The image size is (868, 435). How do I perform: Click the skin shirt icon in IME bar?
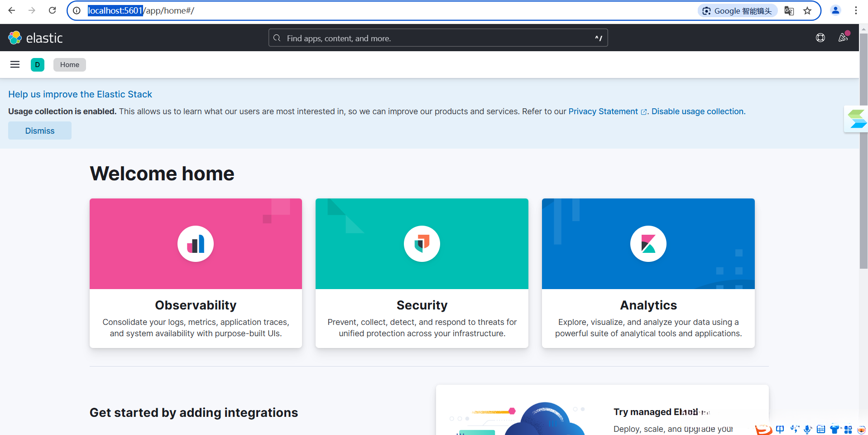coord(834,429)
